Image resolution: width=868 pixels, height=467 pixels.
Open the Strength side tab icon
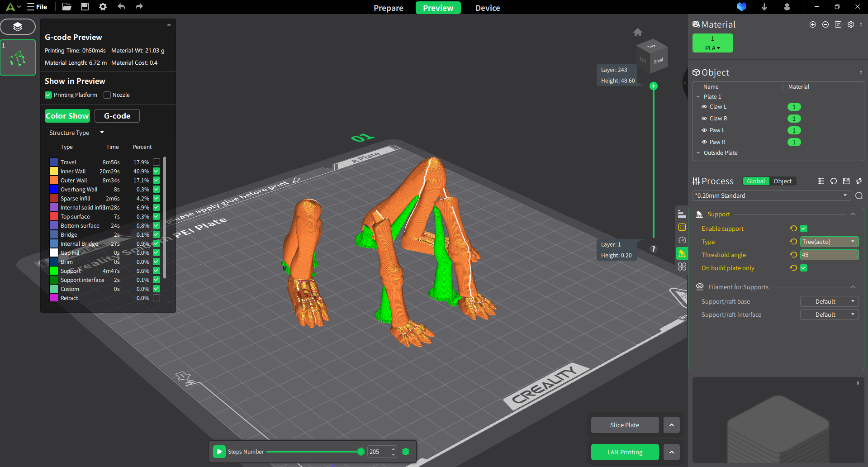coord(682,227)
